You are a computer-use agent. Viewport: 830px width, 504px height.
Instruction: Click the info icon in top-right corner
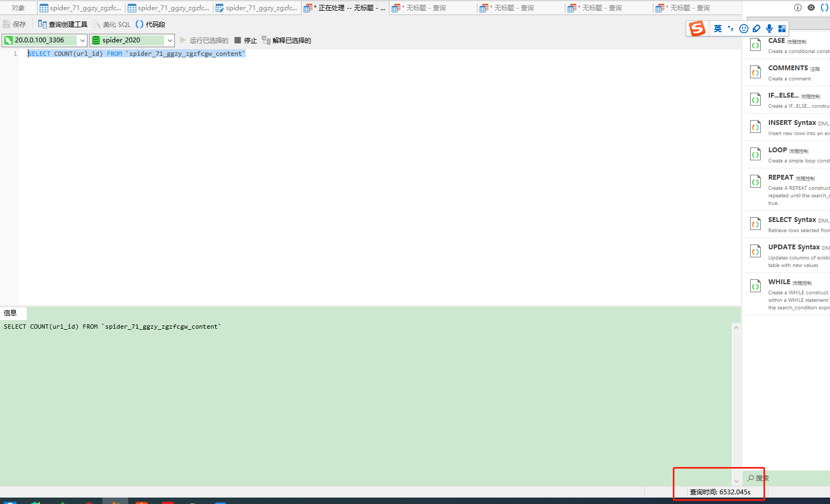tap(798, 8)
